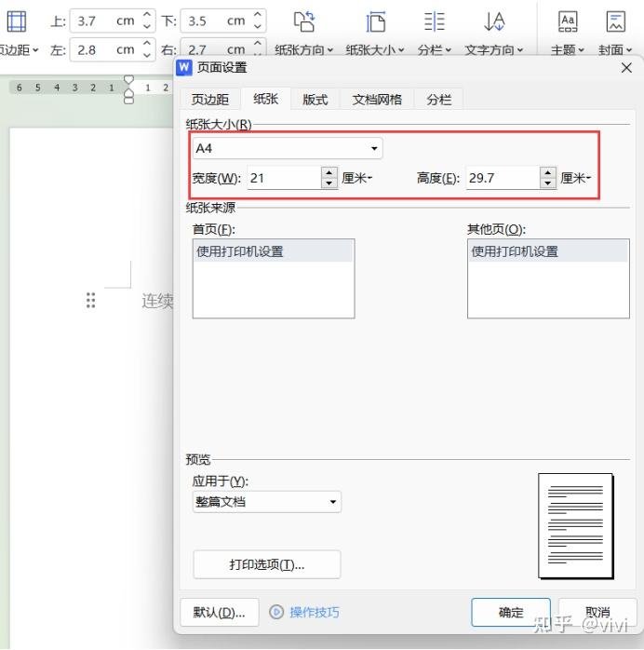Click the 默认 button
The height and width of the screenshot is (650, 644).
tap(220, 612)
